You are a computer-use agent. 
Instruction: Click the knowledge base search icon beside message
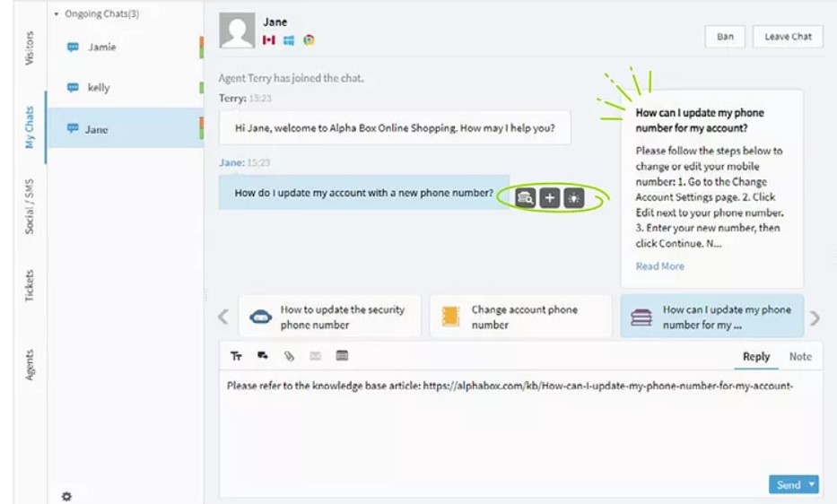point(526,198)
